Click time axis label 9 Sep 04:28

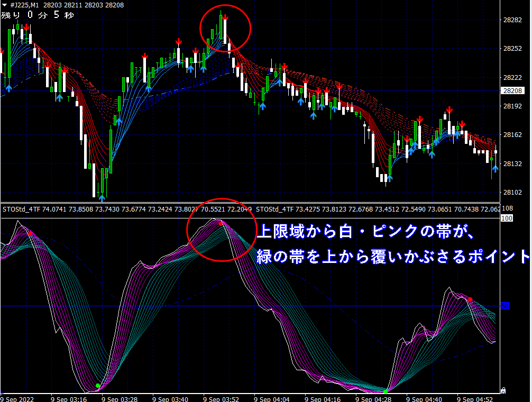click(x=373, y=399)
